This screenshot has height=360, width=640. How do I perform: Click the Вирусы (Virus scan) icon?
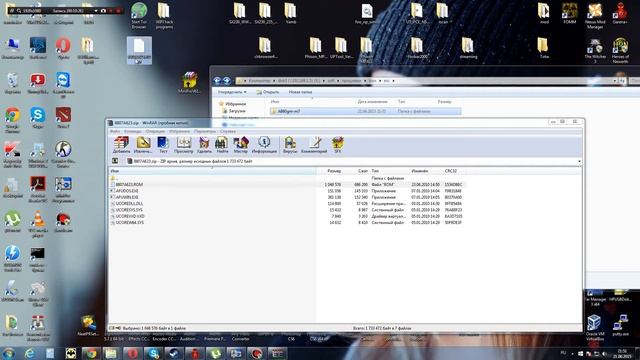pyautogui.click(x=290, y=145)
